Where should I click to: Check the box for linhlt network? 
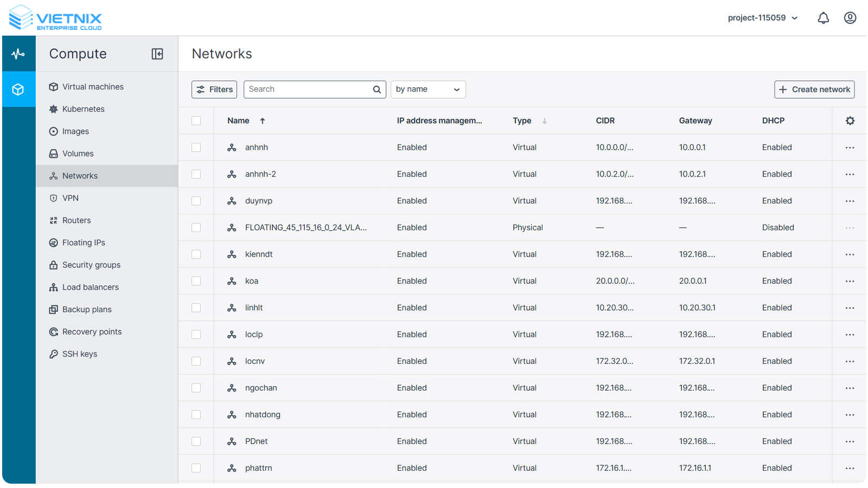click(x=196, y=308)
